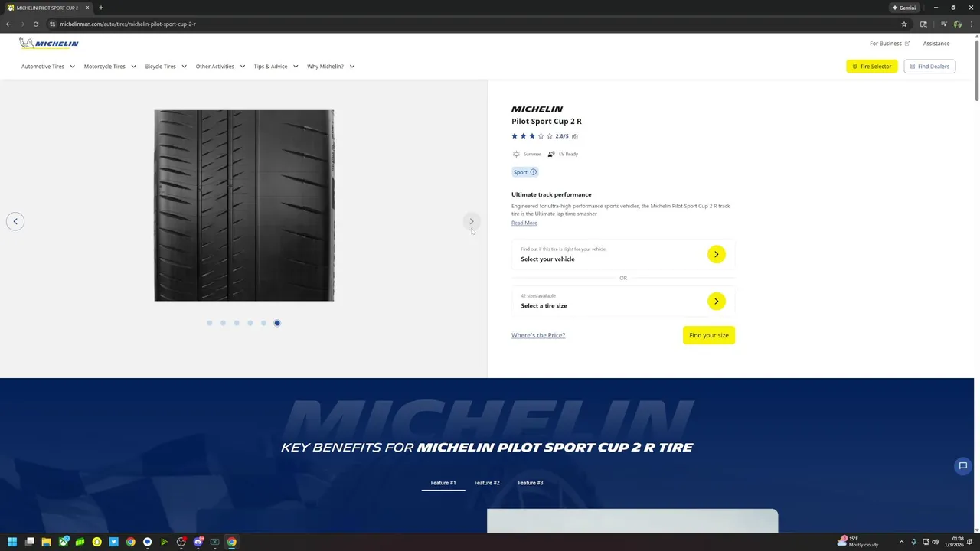Open Discord from taskbar
980x551 pixels.
point(198,542)
